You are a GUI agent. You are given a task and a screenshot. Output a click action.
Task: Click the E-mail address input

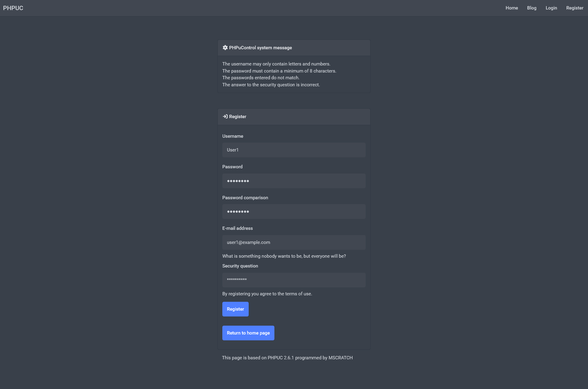[294, 242]
